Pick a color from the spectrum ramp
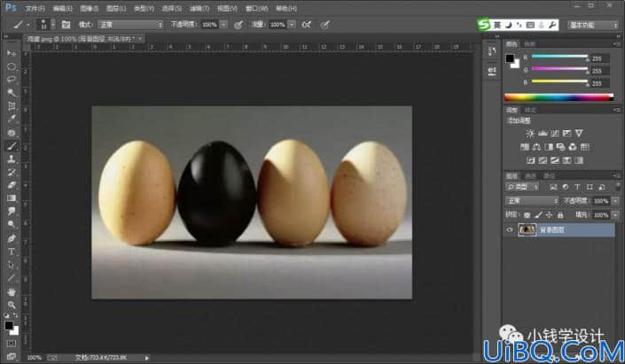 (x=559, y=97)
